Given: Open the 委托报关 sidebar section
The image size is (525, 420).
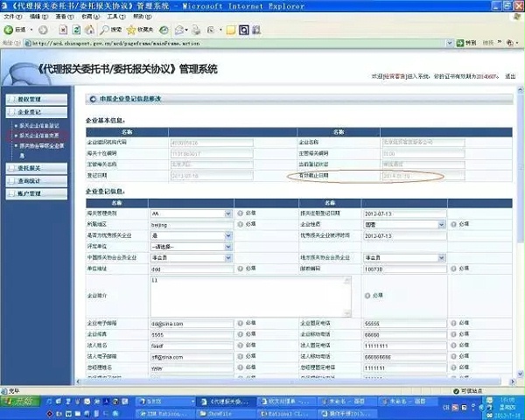Looking at the screenshot, I should pos(37,168).
